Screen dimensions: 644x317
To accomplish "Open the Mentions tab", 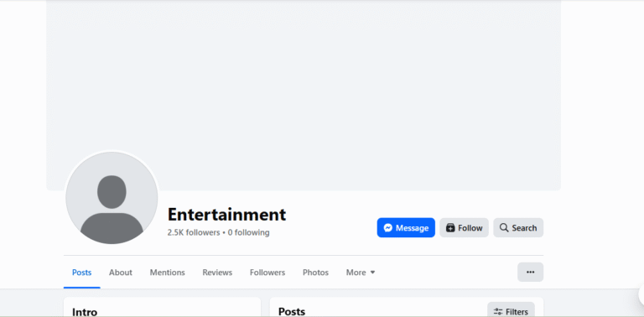I will (x=167, y=273).
